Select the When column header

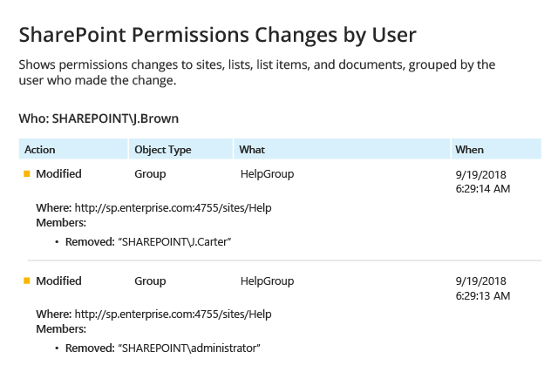click(x=496, y=149)
